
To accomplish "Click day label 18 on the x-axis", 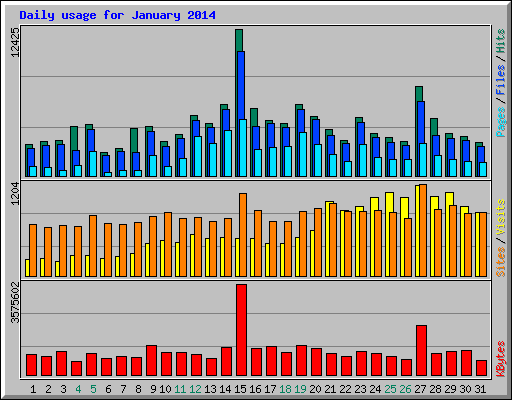I will point(285,389).
